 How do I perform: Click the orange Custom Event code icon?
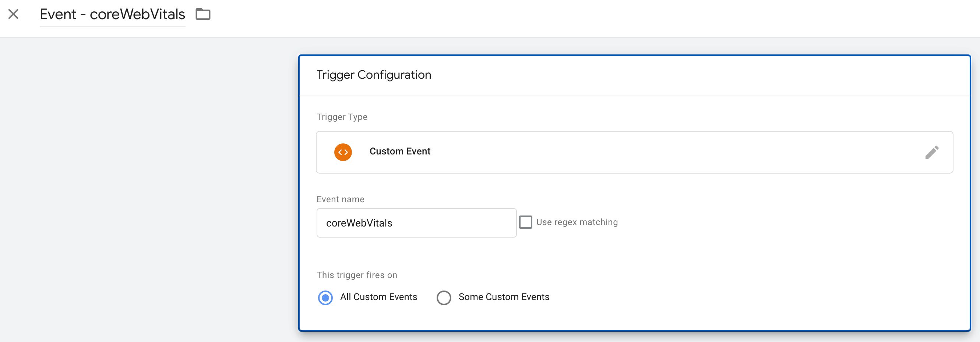[343, 152]
